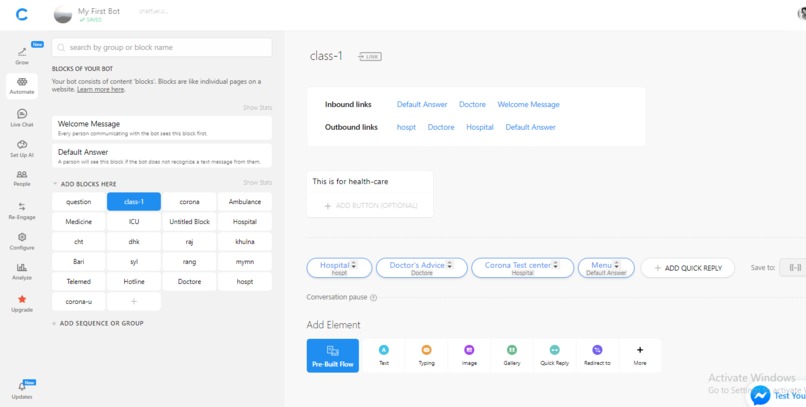The width and height of the screenshot is (806, 407).
Task: Open the Medicine block
Action: tap(79, 221)
